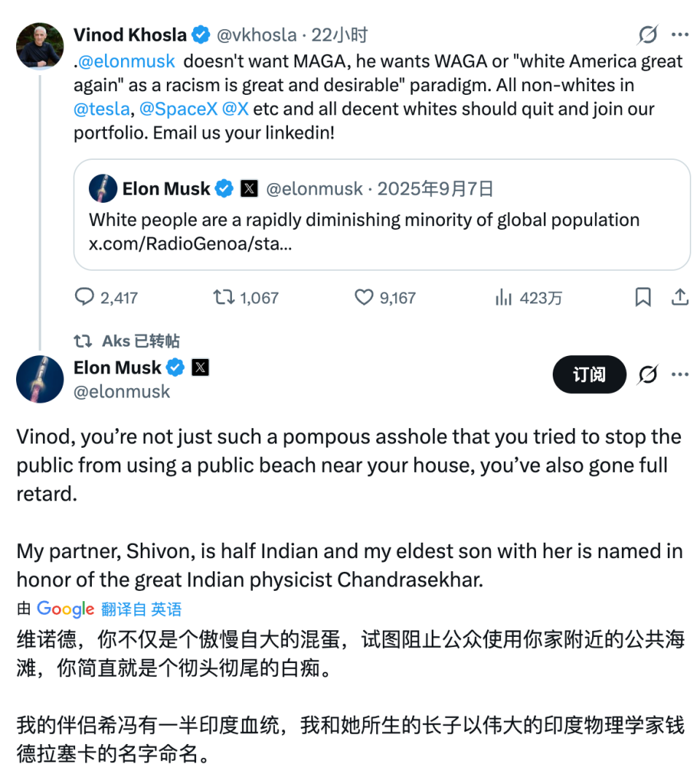Open the more options menu on Vinod's tweet
The image size is (700, 774).
coord(680,34)
